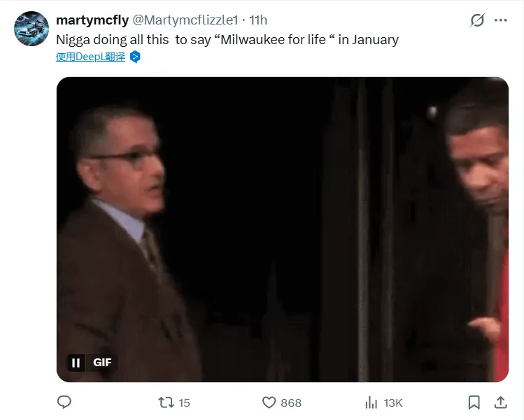This screenshot has width=524, height=420.
Task: Click the 13K views count
Action: pyautogui.click(x=393, y=402)
